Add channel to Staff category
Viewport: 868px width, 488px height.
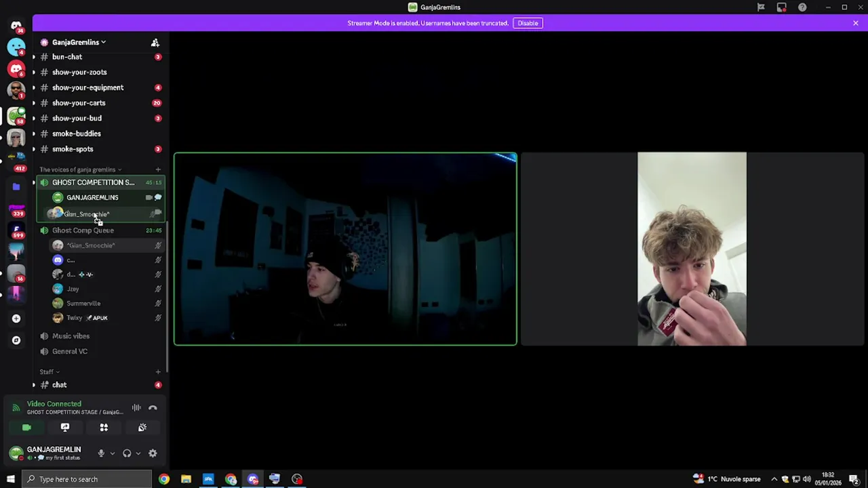[158, 371]
